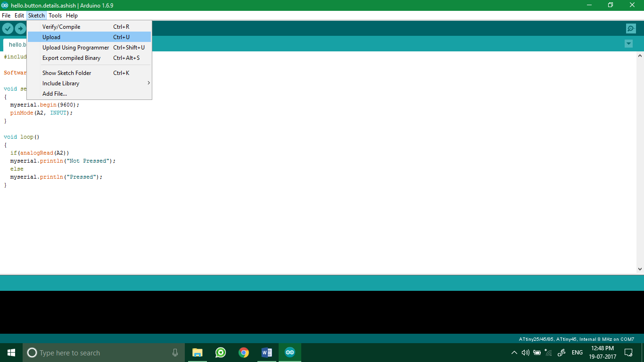The width and height of the screenshot is (644, 362).
Task: Open Google Chrome from taskbar
Action: (x=244, y=353)
